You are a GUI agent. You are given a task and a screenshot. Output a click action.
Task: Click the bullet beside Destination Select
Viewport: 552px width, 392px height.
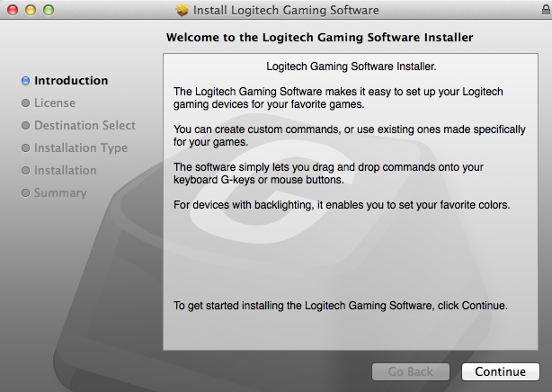point(25,126)
